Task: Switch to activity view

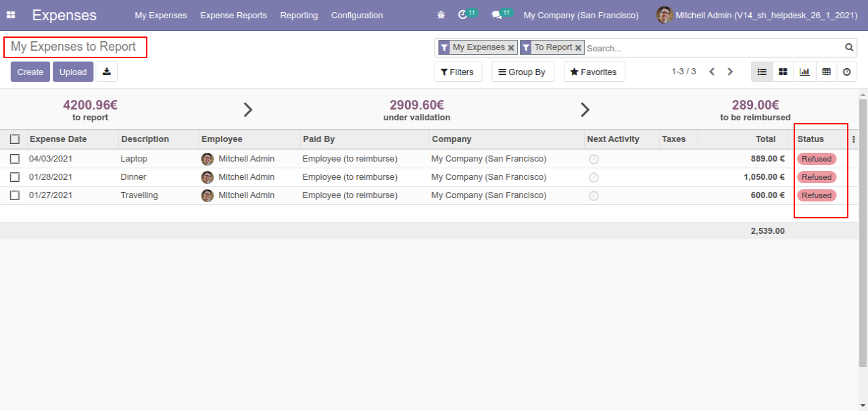Action: (847, 72)
